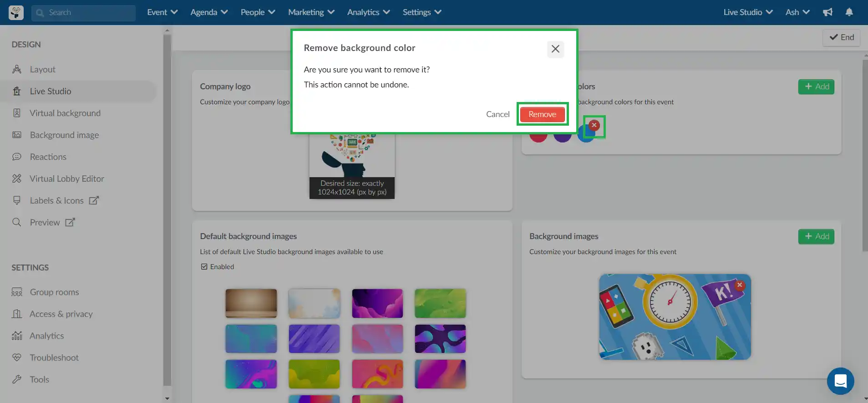Select the yellow-green waves background
Viewport: 868px width, 403px height.
314,374
